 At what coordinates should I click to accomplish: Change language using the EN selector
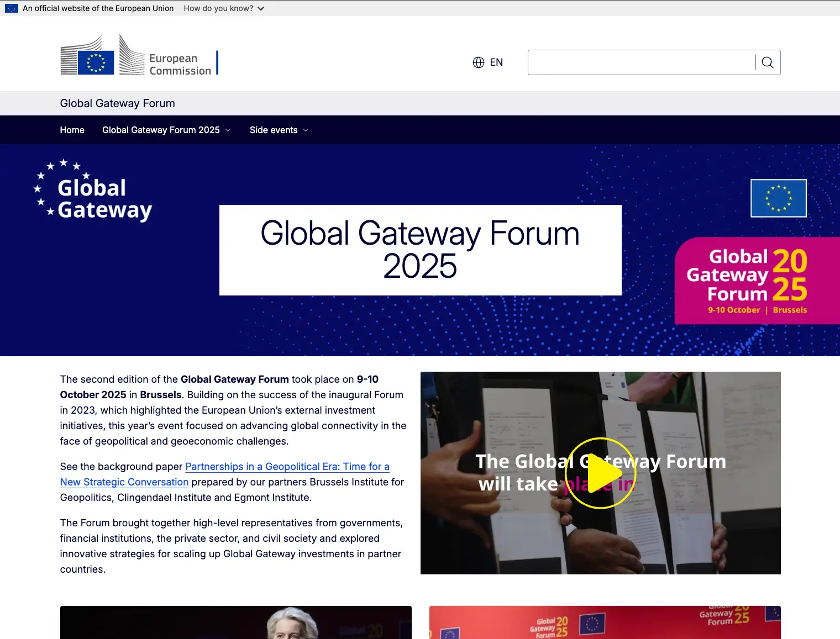[x=488, y=62]
